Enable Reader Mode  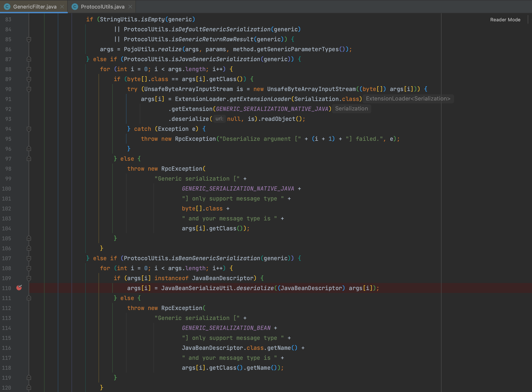point(505,20)
